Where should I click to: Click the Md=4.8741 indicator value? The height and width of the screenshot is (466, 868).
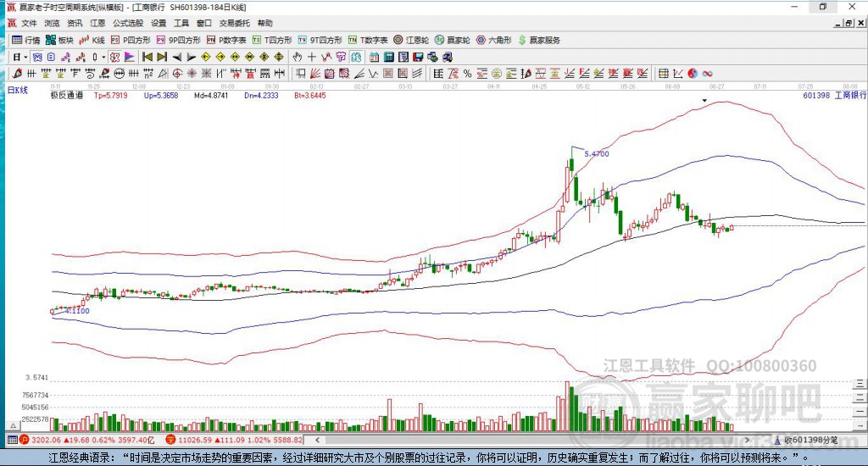click(211, 95)
